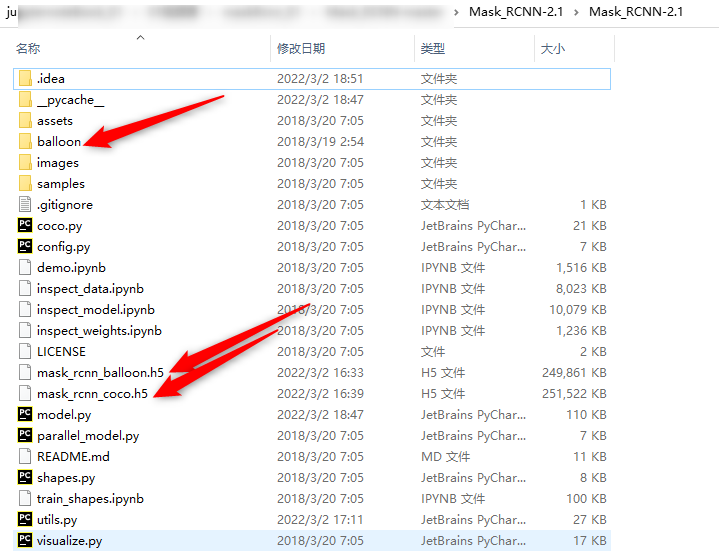Image resolution: width=719 pixels, height=555 pixels.
Task: Select the file name demo.ipynb
Action: coord(71,268)
